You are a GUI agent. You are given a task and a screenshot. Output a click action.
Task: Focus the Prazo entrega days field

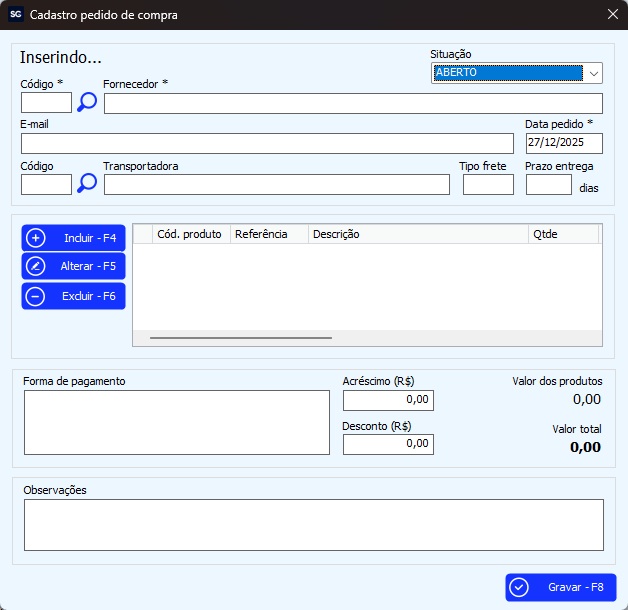coord(548,184)
